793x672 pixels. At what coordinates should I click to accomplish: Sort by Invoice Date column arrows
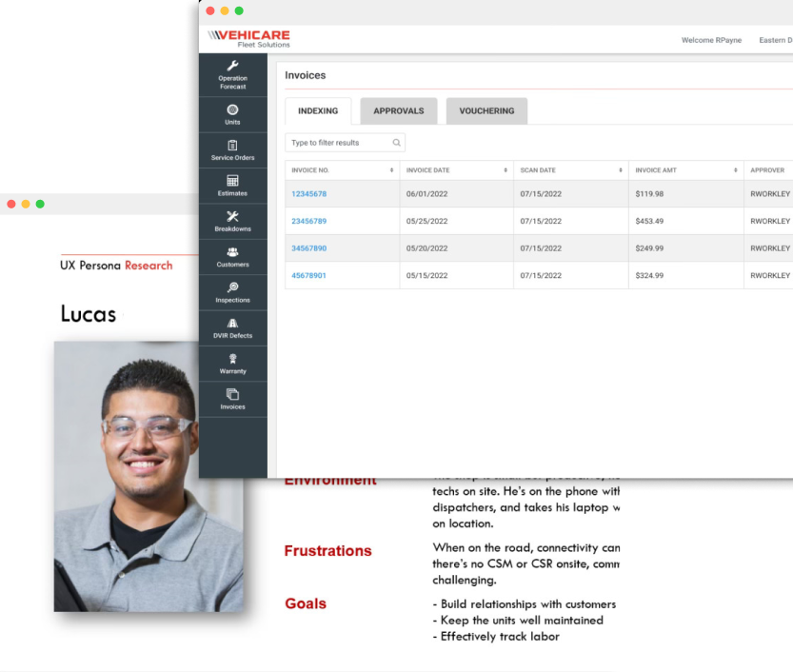pyautogui.click(x=506, y=170)
